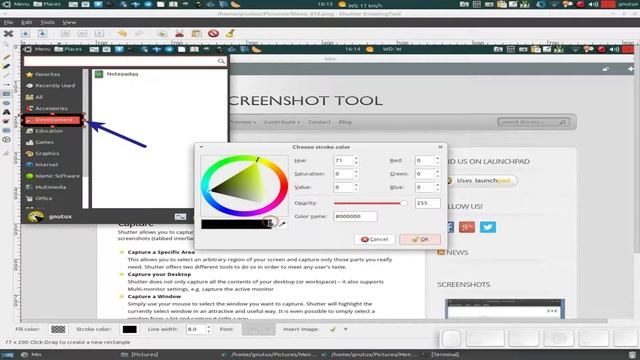The image size is (640, 360).
Task: Open the Insert image dropdown arrow
Action: [346, 329]
